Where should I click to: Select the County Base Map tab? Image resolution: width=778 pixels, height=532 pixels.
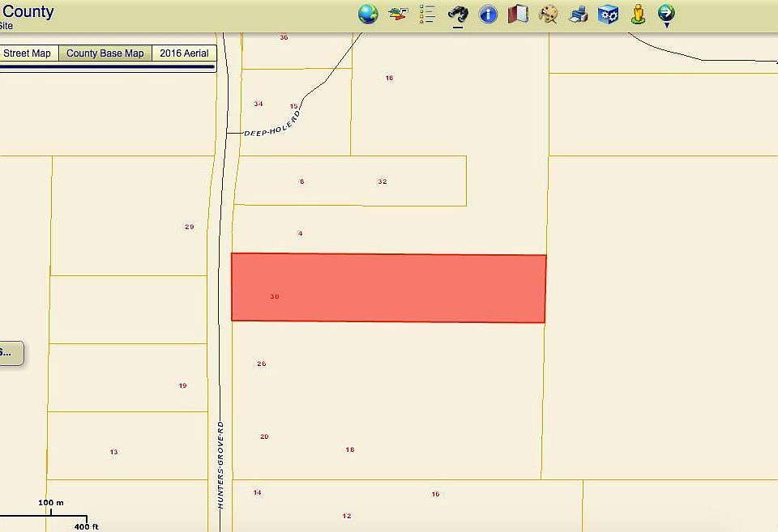(x=105, y=53)
